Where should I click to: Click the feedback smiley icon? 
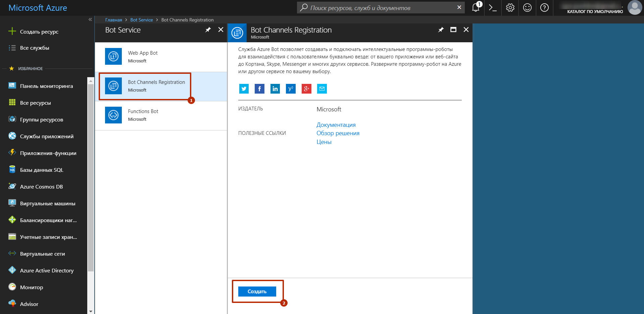point(527,7)
